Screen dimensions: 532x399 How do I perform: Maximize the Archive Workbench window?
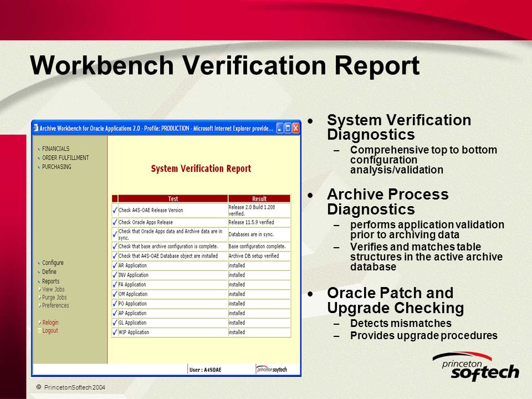click(288, 128)
